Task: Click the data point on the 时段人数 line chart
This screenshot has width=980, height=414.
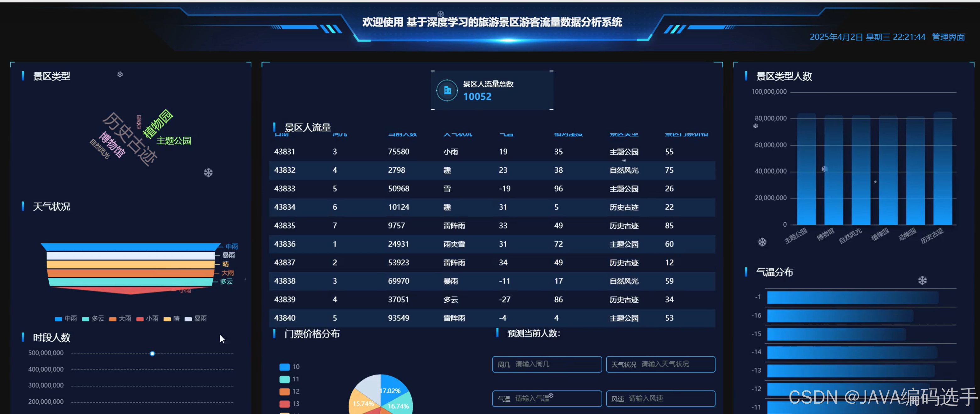Action: pos(152,354)
